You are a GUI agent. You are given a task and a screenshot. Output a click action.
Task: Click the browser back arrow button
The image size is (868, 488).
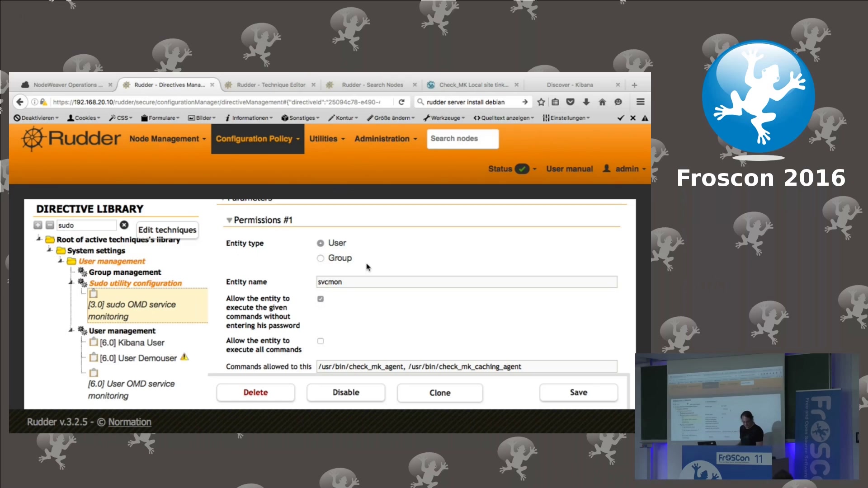(x=19, y=102)
